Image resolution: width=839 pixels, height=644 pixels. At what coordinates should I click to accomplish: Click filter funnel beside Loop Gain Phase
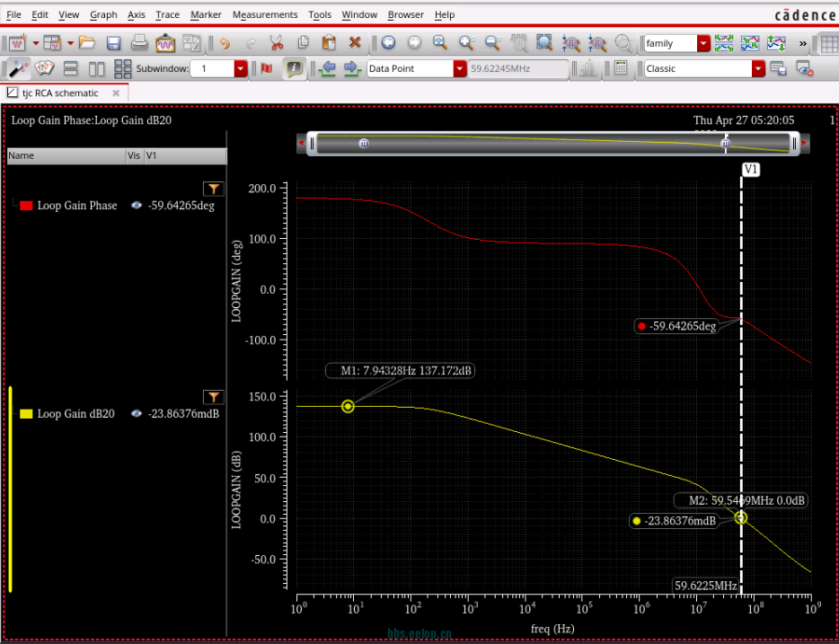pyautogui.click(x=214, y=189)
